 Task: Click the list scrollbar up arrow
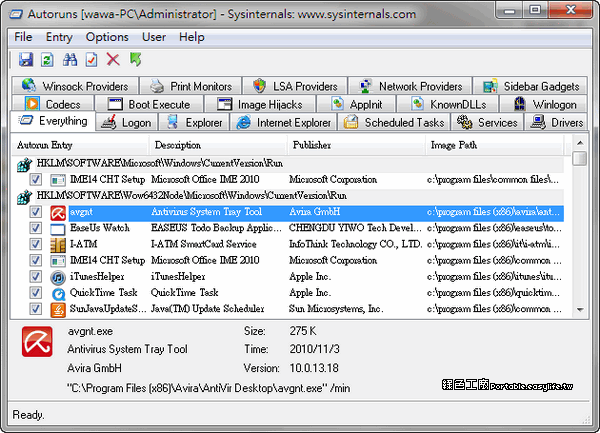580,143
